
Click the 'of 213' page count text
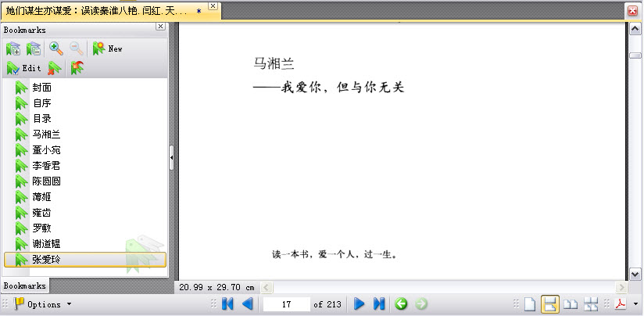pyautogui.click(x=327, y=304)
